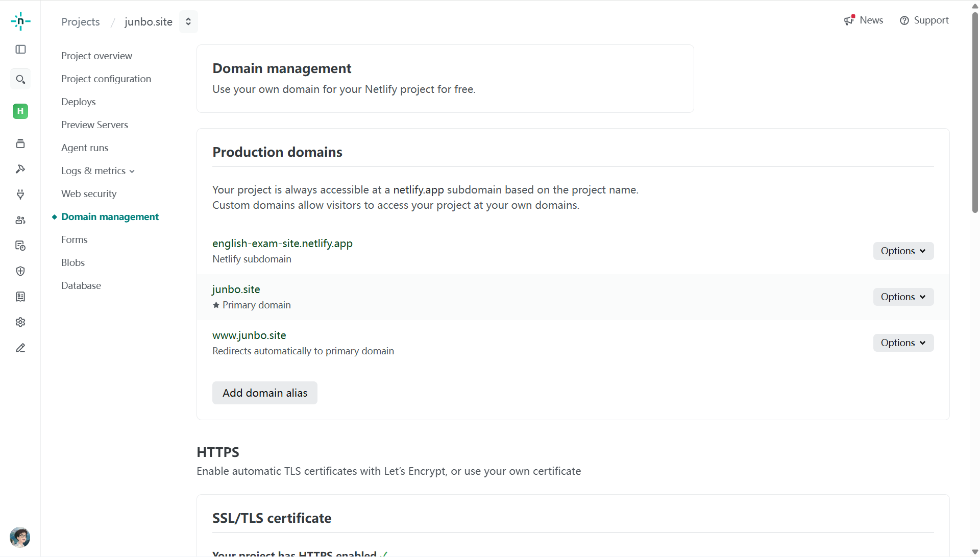Open Projects breadcrumb link

click(x=81, y=21)
